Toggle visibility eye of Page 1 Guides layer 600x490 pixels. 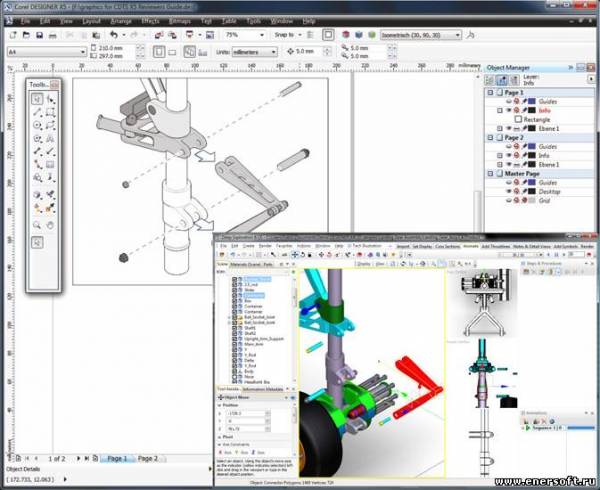(x=509, y=101)
